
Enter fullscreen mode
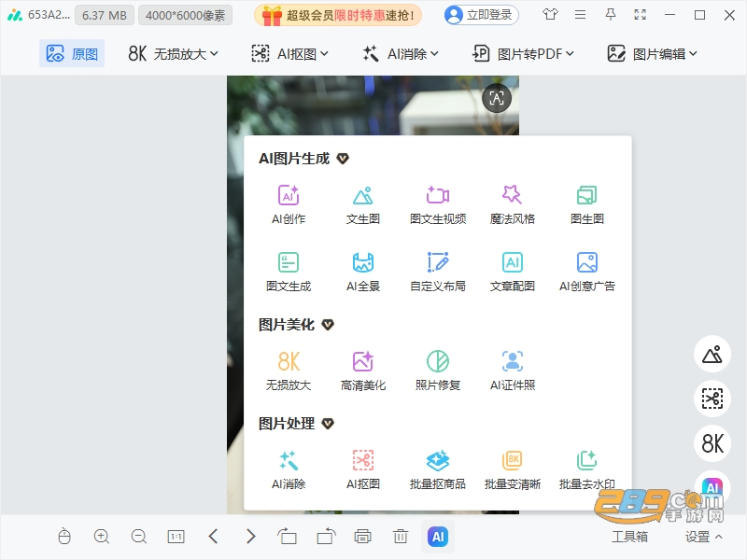[x=640, y=15]
